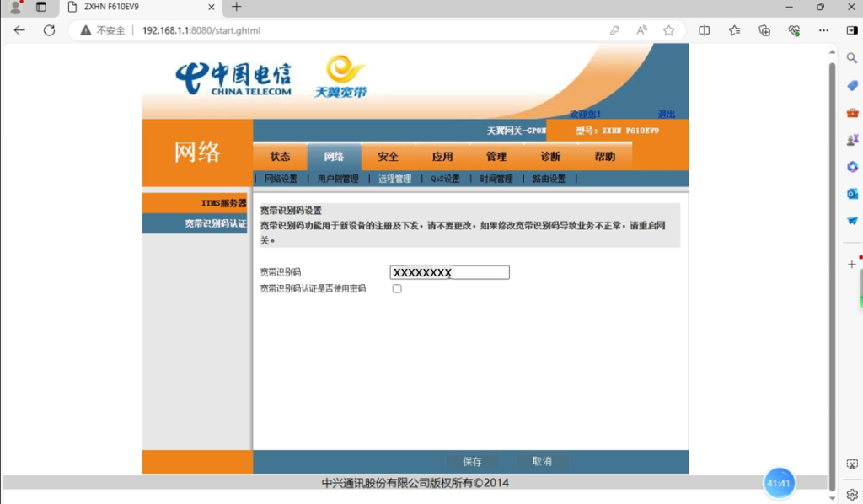Open Browser essentials heart icon
The width and height of the screenshot is (863, 504).
(794, 30)
